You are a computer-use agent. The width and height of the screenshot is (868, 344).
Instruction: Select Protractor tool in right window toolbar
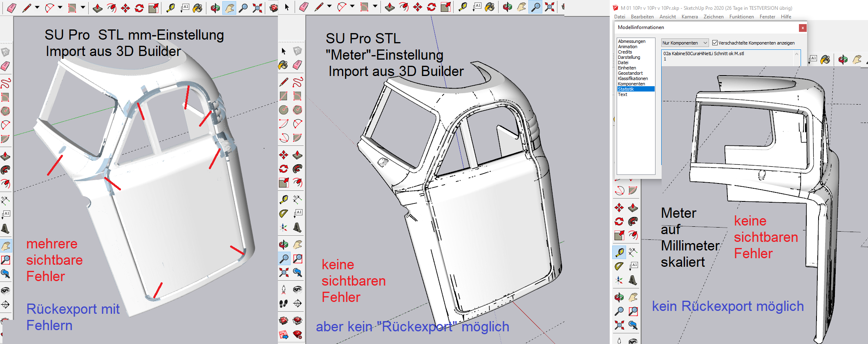(619, 266)
